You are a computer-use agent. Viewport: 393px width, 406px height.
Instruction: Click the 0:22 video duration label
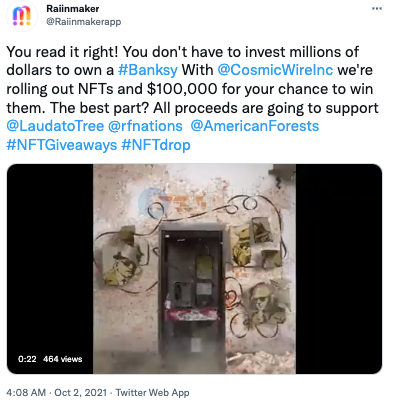point(27,359)
